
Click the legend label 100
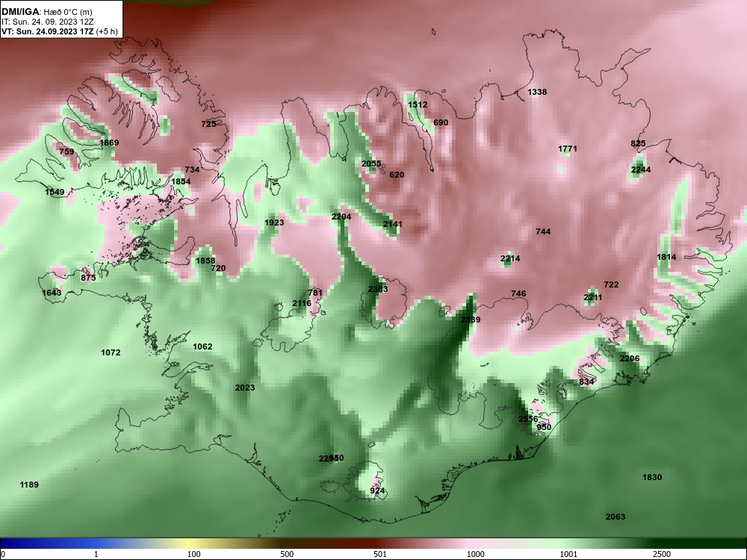[194, 554]
